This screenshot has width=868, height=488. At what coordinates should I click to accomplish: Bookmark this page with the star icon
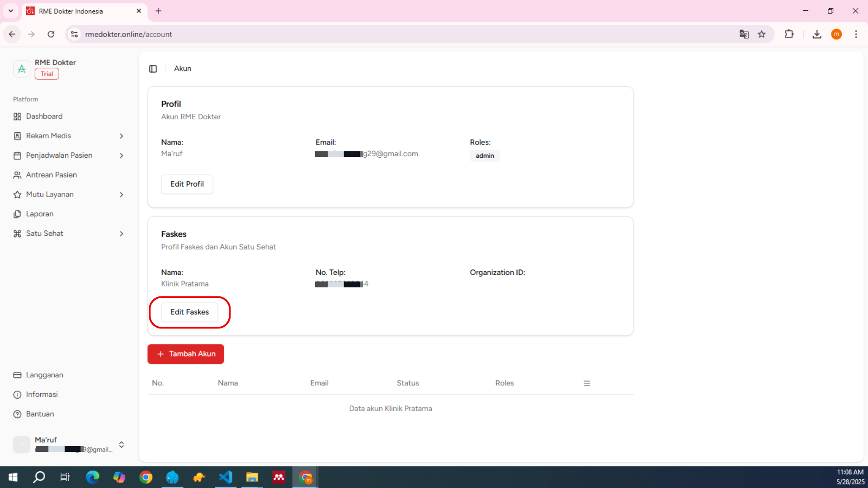pos(762,34)
